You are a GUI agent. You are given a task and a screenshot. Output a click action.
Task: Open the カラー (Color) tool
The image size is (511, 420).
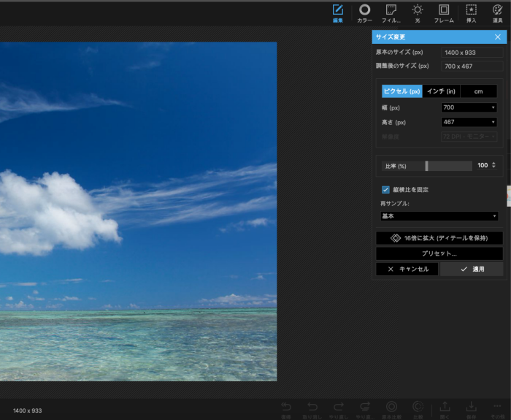click(364, 10)
